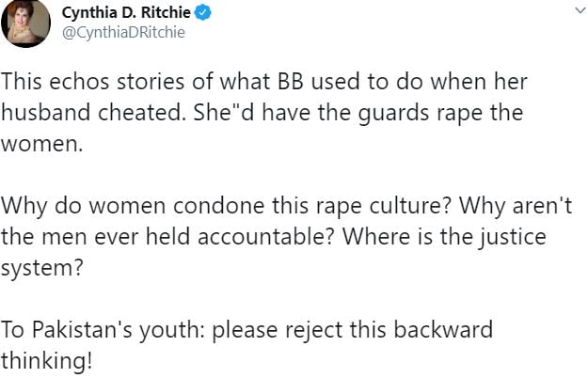Visit the @CynthiaDRitchie handle link
Screen dimensions: 588x378
pyautogui.click(x=123, y=33)
